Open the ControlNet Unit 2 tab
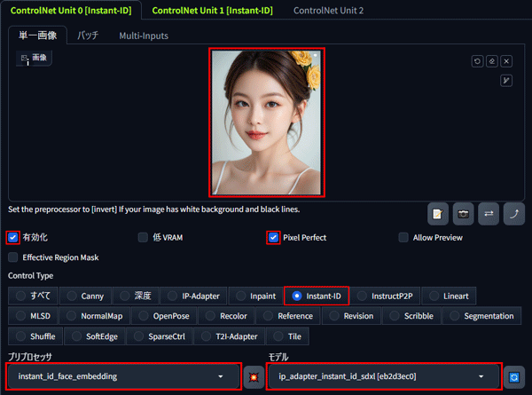The width and height of the screenshot is (532, 395). point(328,11)
